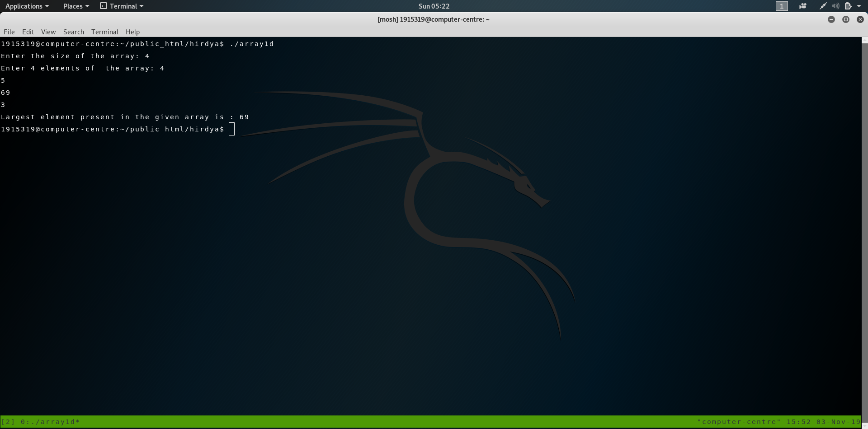868x429 pixels.
Task: Click the tmux time '15:52'
Action: [799, 422]
